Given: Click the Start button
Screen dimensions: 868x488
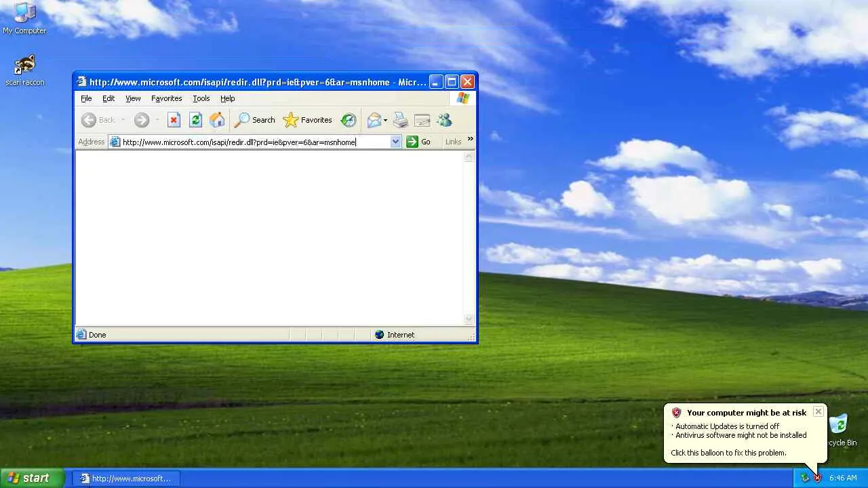Looking at the screenshot, I should click(32, 478).
